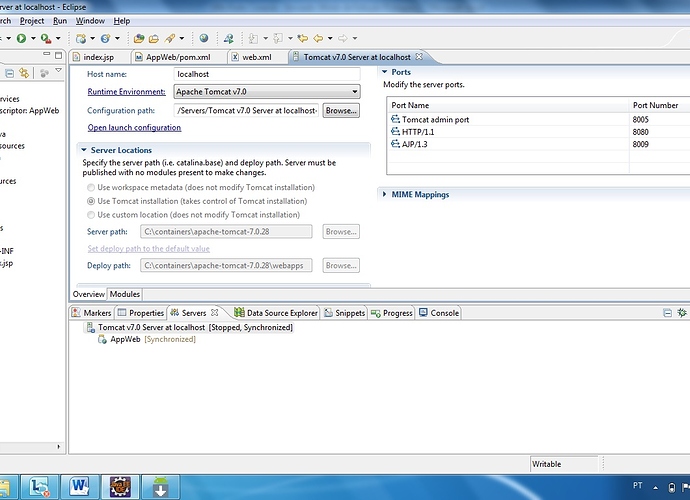Open the Web Browser globe icon
This screenshot has height=500, width=690.
(x=204, y=38)
